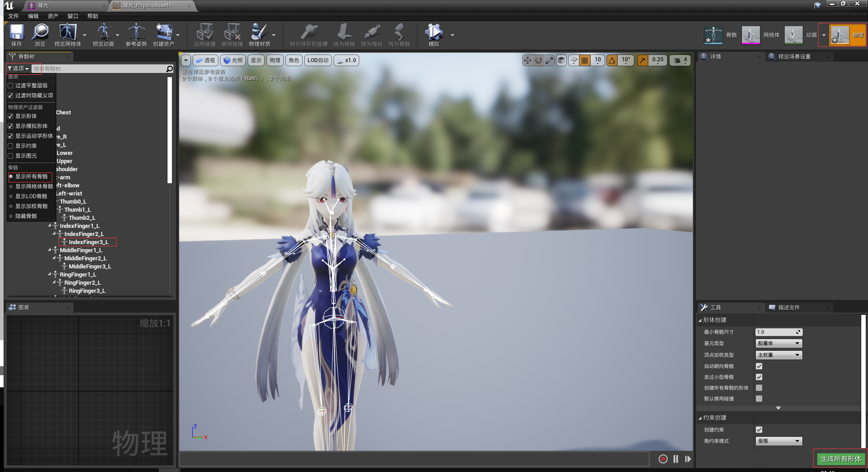Toggle 显示形体 checkbox
Image resolution: width=868 pixels, height=472 pixels.
pyautogui.click(x=10, y=116)
